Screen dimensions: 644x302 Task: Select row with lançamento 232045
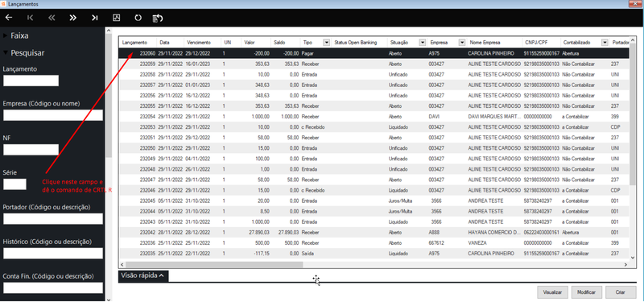tap(374, 201)
